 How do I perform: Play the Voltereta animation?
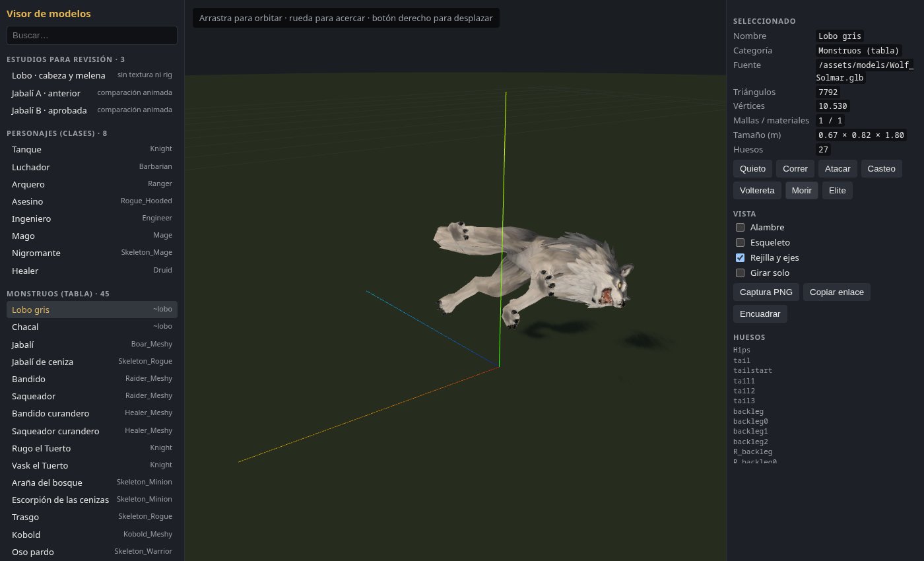click(757, 190)
